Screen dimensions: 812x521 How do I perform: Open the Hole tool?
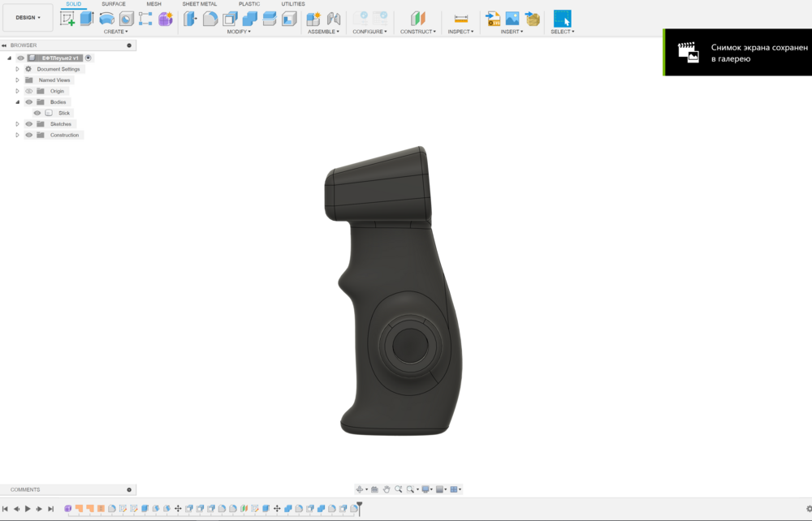pyautogui.click(x=127, y=18)
